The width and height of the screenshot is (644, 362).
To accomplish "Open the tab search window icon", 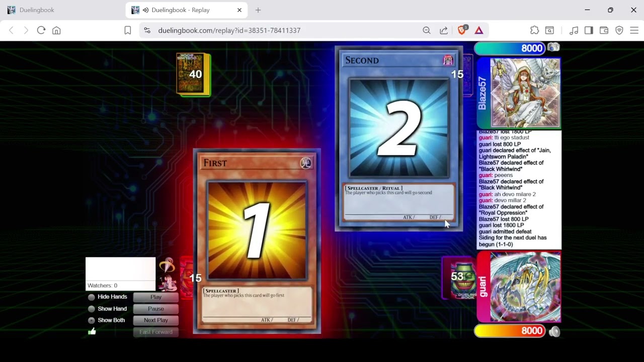I will pyautogui.click(x=550, y=30).
